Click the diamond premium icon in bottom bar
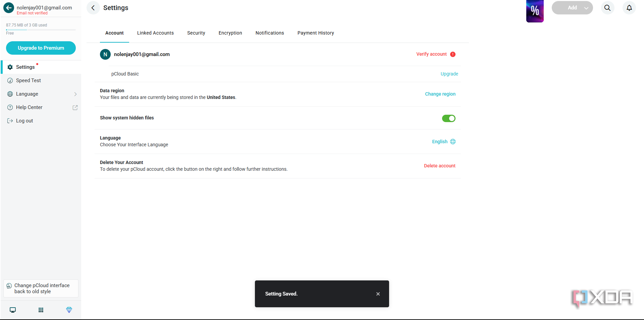Image resolution: width=644 pixels, height=320 pixels. [69, 310]
